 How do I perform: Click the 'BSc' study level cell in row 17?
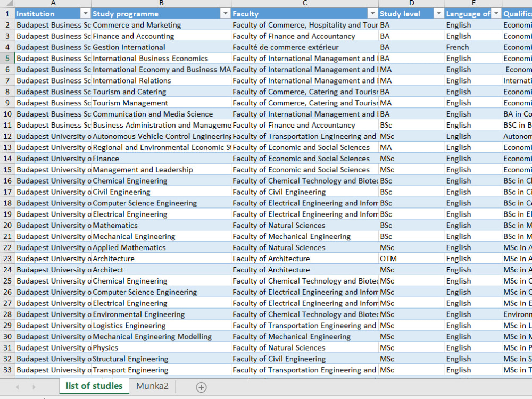[x=412, y=192]
